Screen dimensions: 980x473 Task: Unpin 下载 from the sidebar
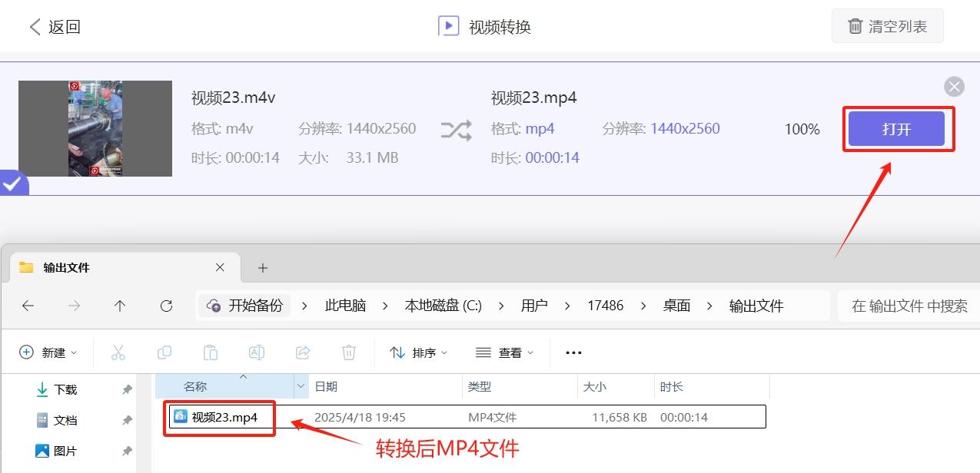tap(126, 389)
